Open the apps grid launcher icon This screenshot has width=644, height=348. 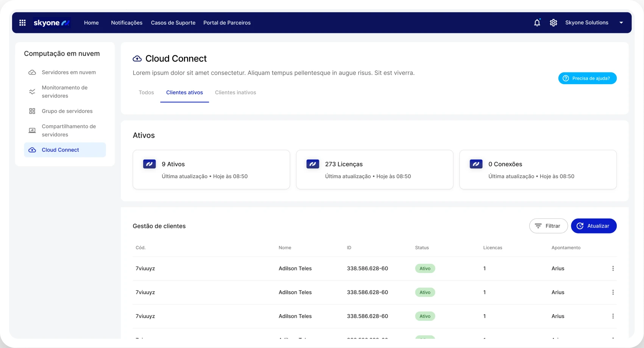click(x=22, y=23)
